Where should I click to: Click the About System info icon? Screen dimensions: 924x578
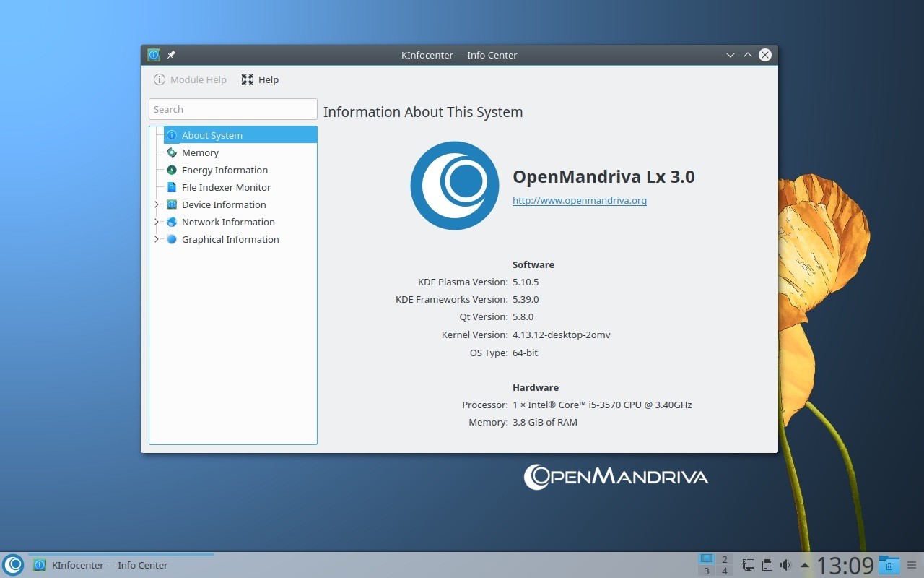(172, 135)
